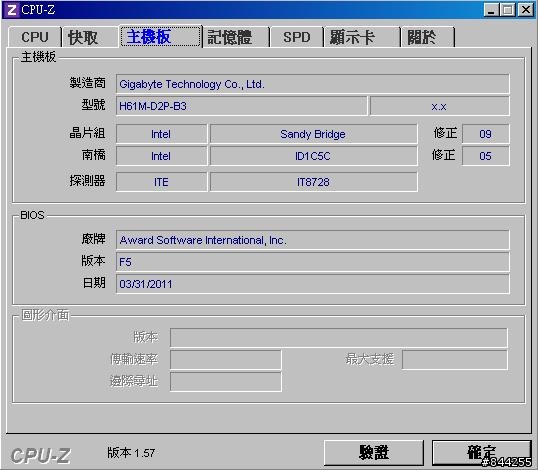The width and height of the screenshot is (538, 470).
Task: Click the 傳輸速率 empty field
Action: tap(226, 360)
